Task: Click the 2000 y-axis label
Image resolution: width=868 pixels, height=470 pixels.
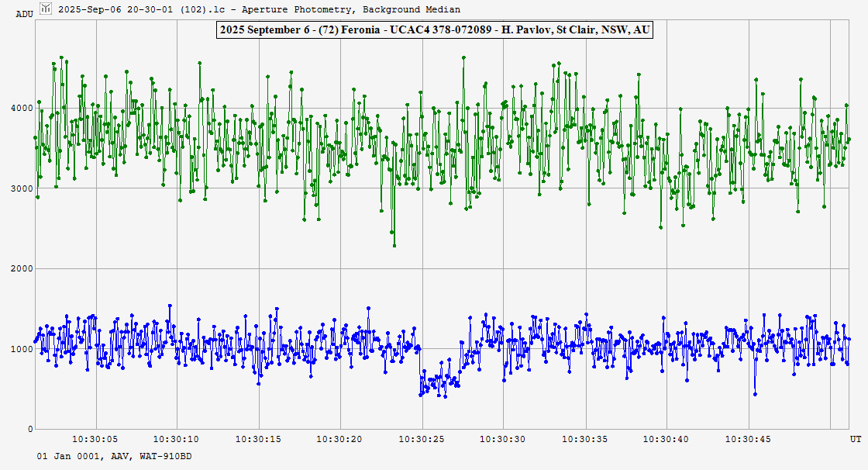Action: tap(21, 269)
